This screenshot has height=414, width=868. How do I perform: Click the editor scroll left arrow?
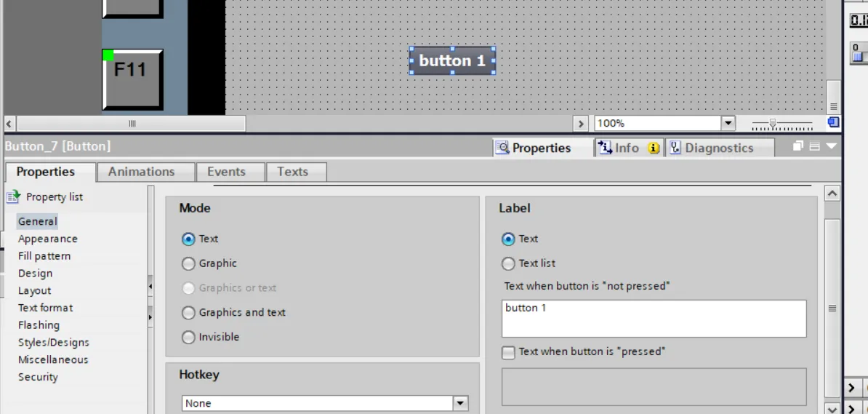9,123
